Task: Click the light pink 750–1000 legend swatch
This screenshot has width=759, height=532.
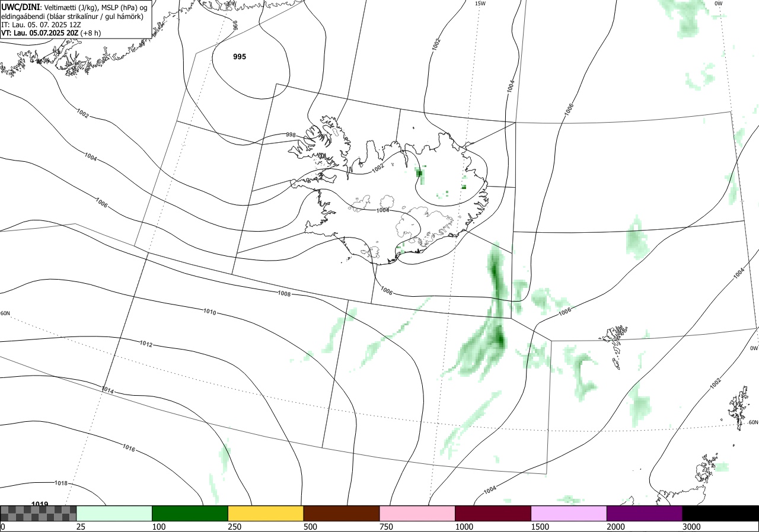Action: tap(417, 513)
